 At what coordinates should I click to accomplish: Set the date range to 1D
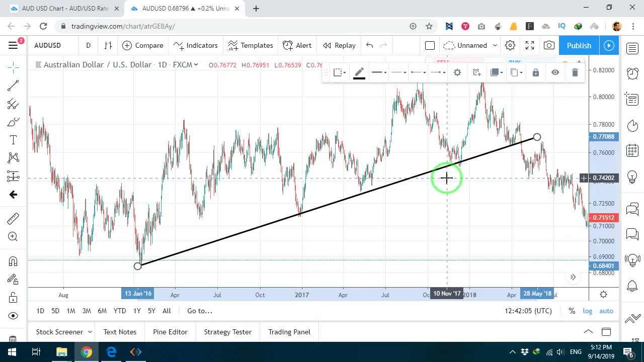pyautogui.click(x=40, y=311)
